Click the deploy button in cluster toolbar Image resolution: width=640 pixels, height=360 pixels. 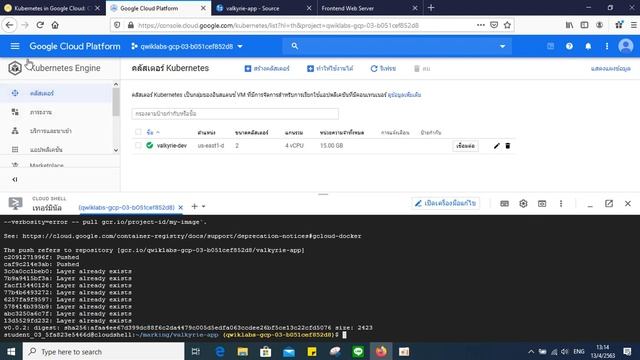pyautogui.click(x=330, y=68)
